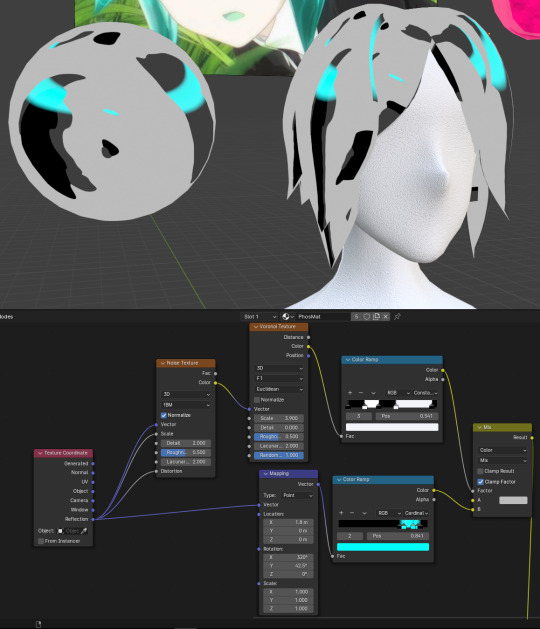Open Noise Texture 3D dimensions dropdown
Viewport: 540px width, 629px height.
coord(186,394)
